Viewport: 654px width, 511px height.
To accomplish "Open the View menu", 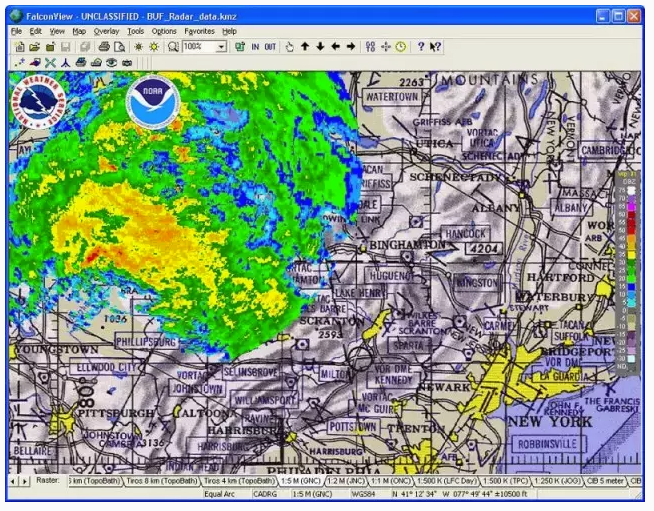I will pos(57,31).
